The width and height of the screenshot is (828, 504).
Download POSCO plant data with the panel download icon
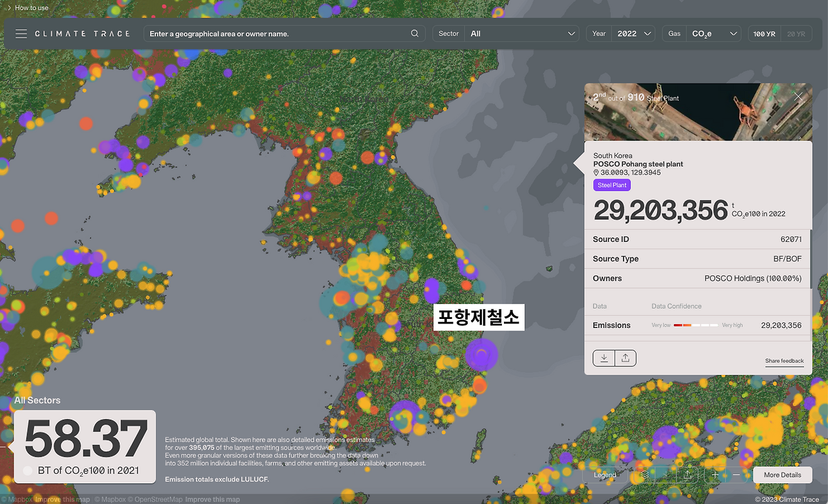coord(604,357)
